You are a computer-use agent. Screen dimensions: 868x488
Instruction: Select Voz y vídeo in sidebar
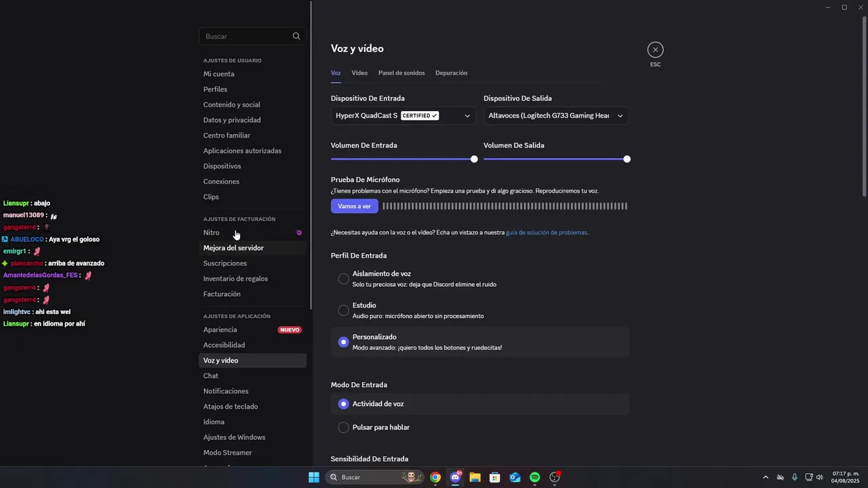coord(252,361)
